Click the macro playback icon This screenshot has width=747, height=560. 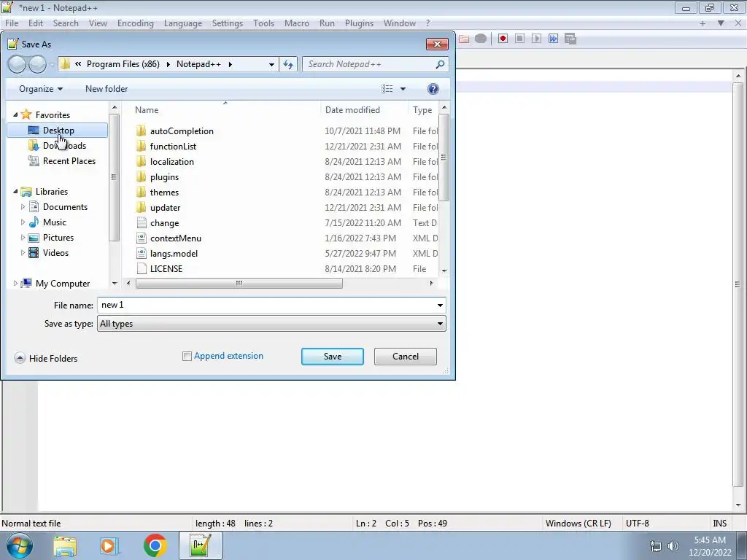pyautogui.click(x=536, y=39)
